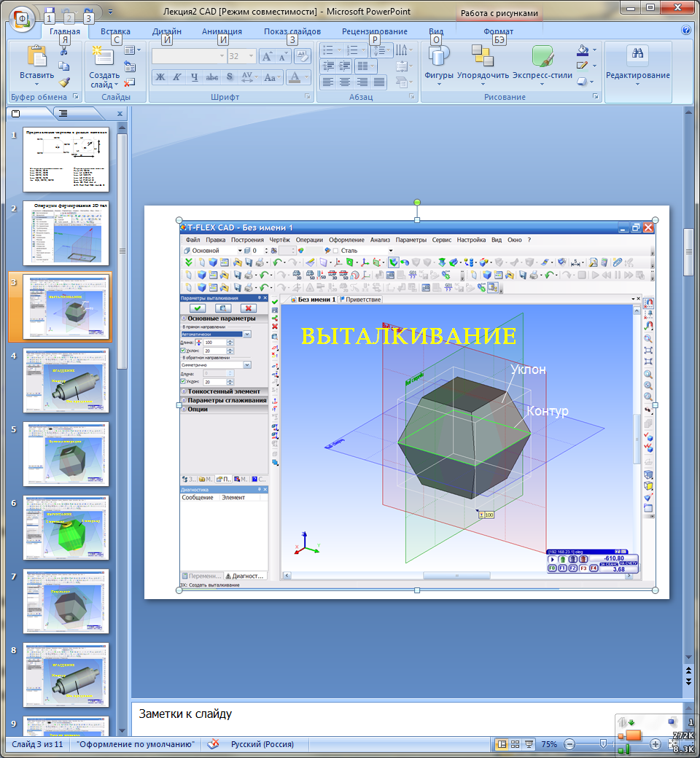
Task: Click the Вставить paste icon
Action: (36, 55)
